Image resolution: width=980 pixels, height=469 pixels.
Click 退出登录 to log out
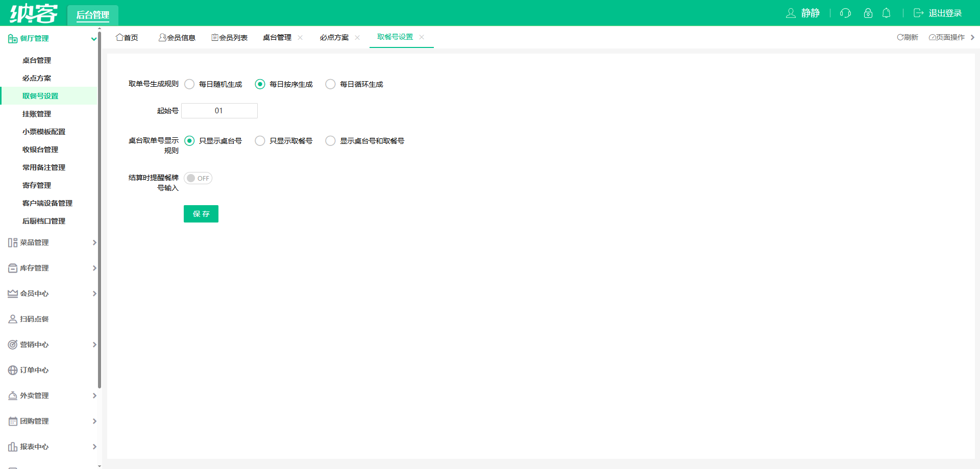point(938,13)
